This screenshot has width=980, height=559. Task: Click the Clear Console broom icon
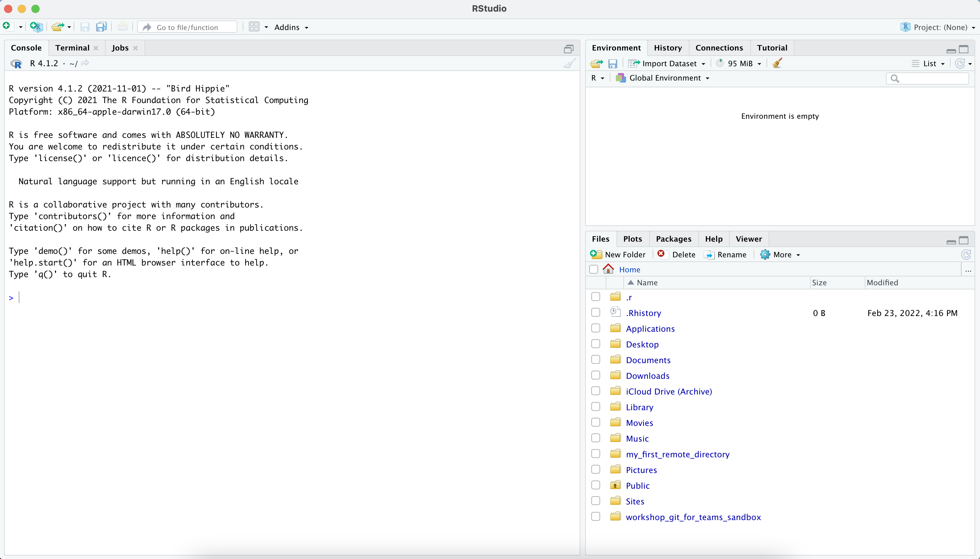click(x=570, y=63)
